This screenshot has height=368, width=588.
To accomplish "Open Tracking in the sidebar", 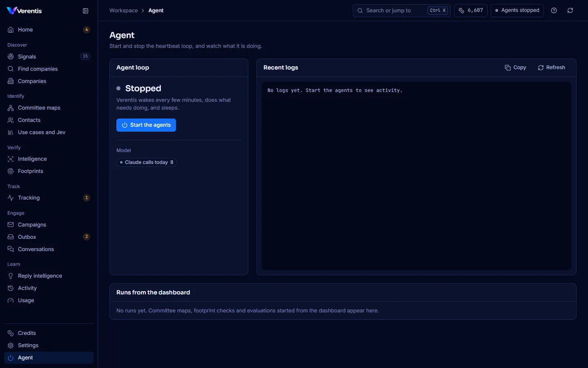I will coord(49,198).
